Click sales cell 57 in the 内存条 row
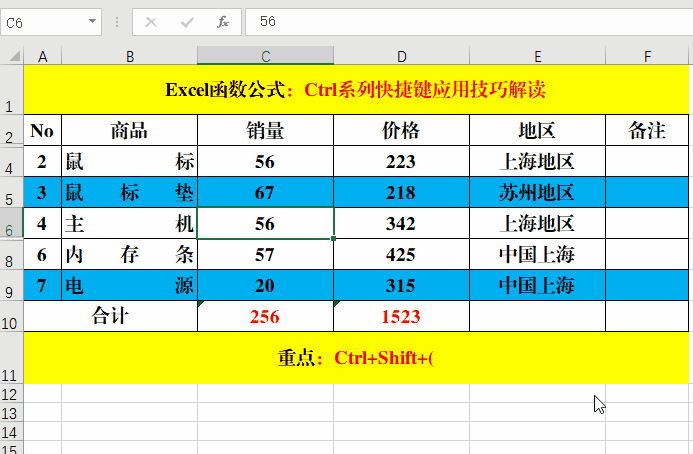Image resolution: width=693 pixels, height=454 pixels. click(265, 254)
